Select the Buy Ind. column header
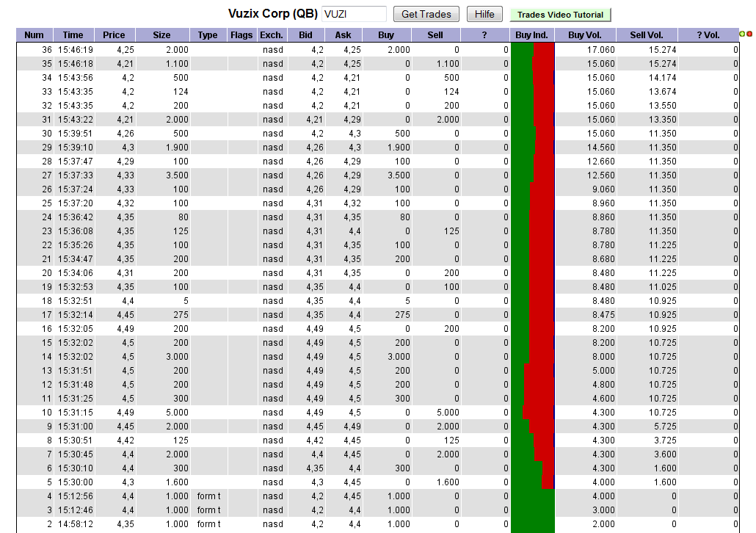The width and height of the screenshot is (756, 533). click(532, 35)
